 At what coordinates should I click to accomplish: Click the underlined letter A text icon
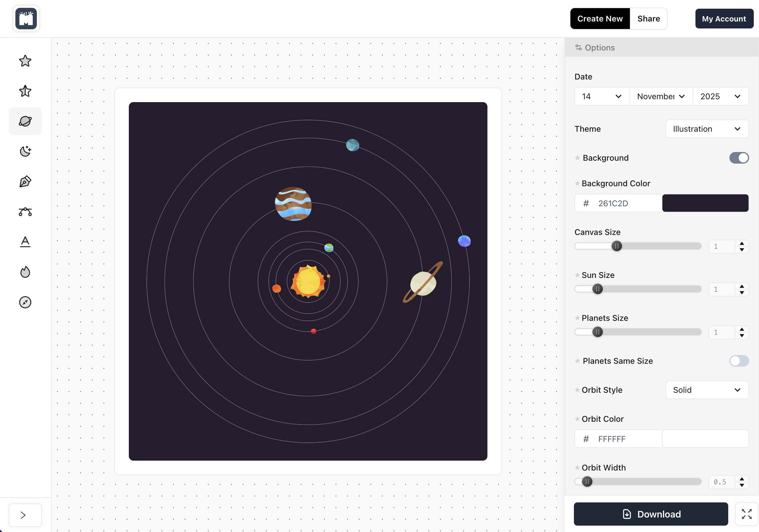point(25,242)
